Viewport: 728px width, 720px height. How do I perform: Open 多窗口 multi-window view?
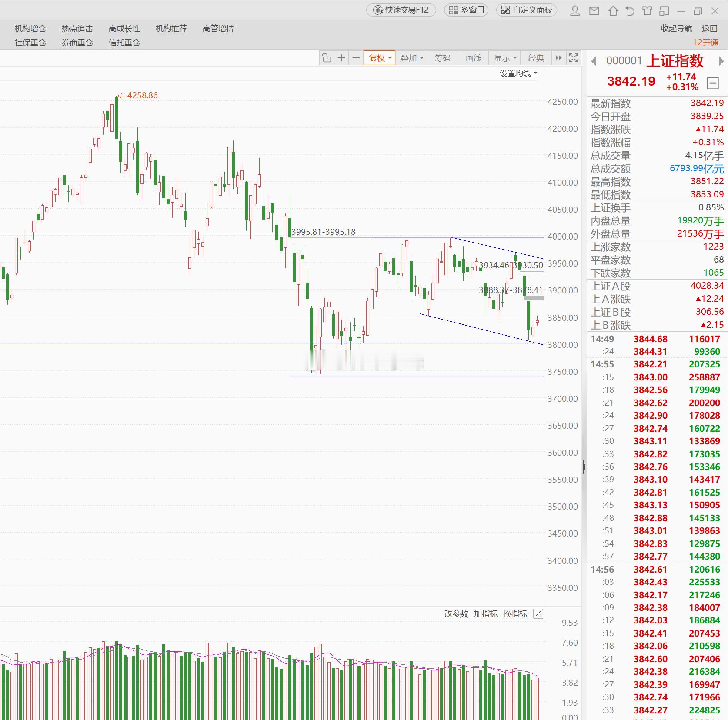tap(466, 10)
